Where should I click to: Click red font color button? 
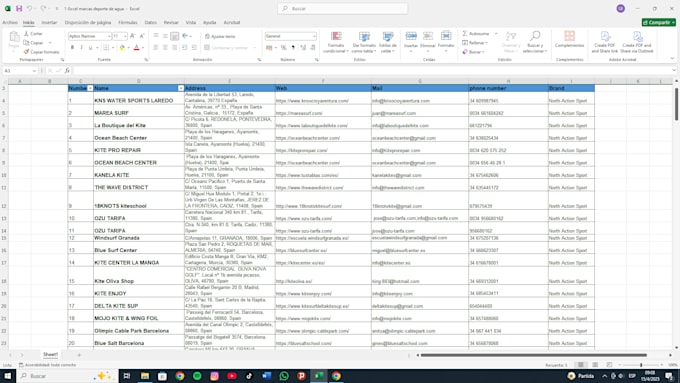[137, 48]
